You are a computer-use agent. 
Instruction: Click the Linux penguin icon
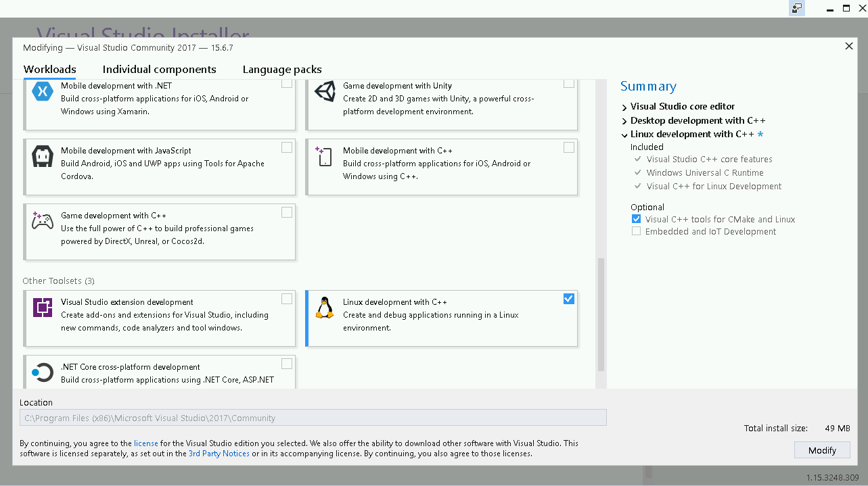coord(325,308)
